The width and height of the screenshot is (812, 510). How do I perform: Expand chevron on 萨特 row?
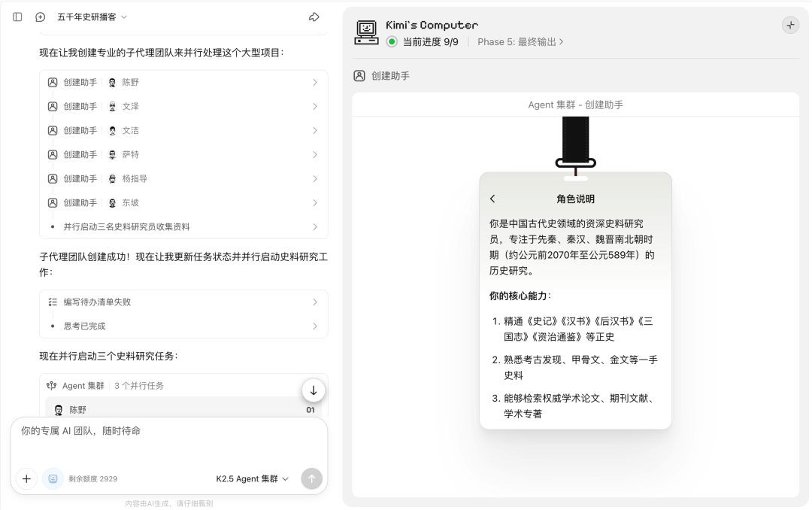pyautogui.click(x=315, y=154)
